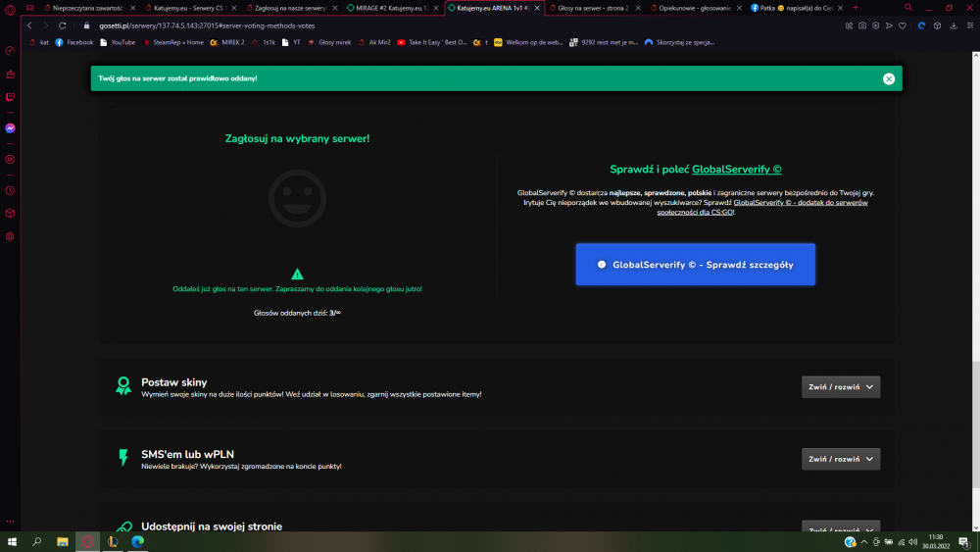This screenshot has width=980, height=552.
Task: Open Ak Mir2 bookmark
Action: point(373,42)
